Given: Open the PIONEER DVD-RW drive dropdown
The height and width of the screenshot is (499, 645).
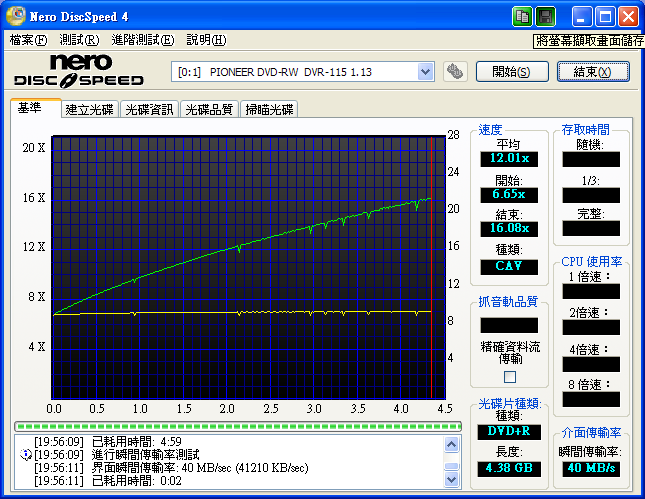Looking at the screenshot, I should click(425, 72).
